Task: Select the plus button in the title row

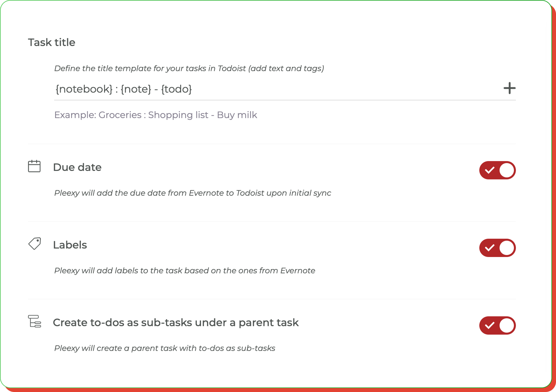Action: click(x=509, y=88)
